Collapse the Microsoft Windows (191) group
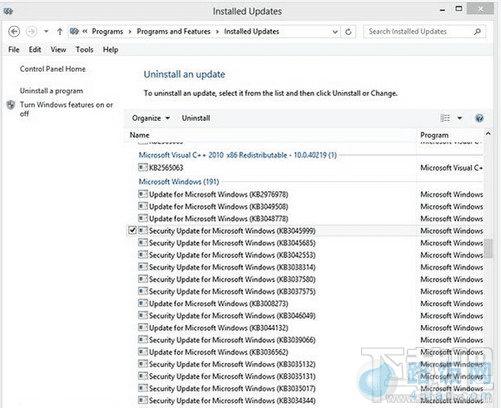This screenshot has width=501, height=408. click(179, 182)
